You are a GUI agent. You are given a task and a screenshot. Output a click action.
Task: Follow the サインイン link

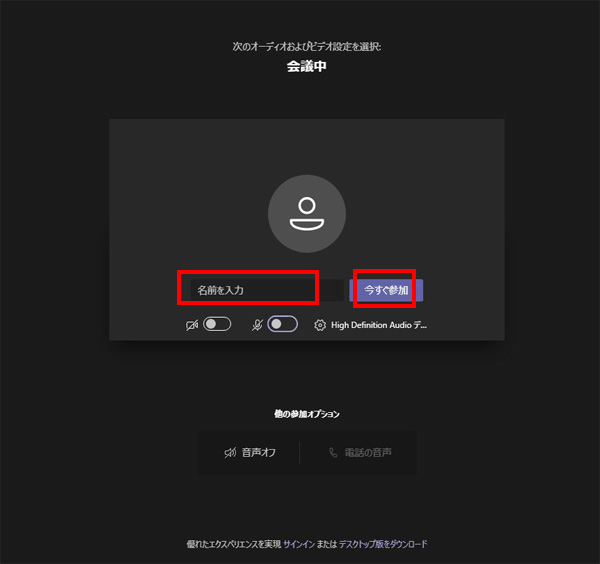tap(298, 544)
